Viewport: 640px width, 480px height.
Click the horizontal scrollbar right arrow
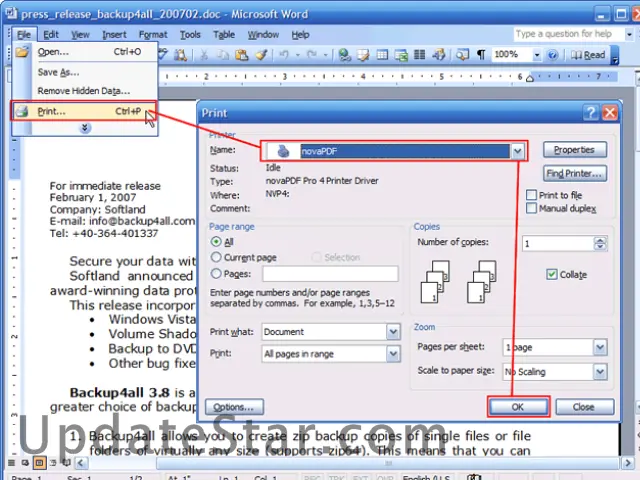point(628,463)
